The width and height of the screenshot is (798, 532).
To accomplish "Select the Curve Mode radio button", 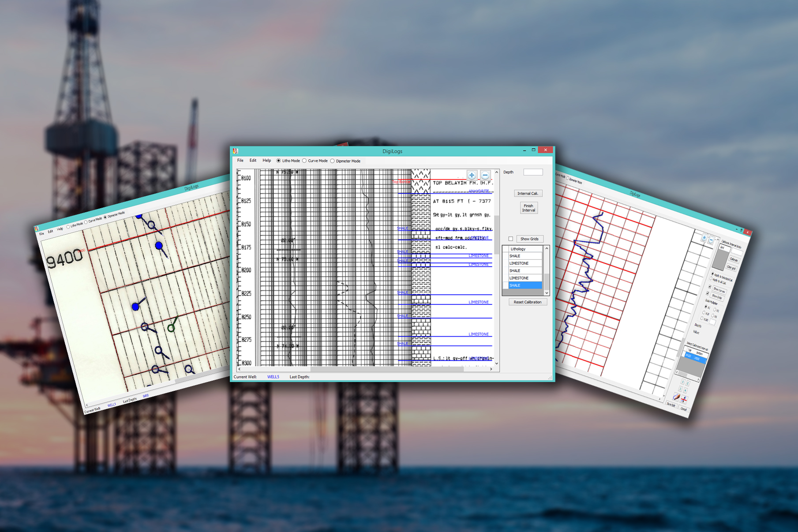I will point(304,161).
